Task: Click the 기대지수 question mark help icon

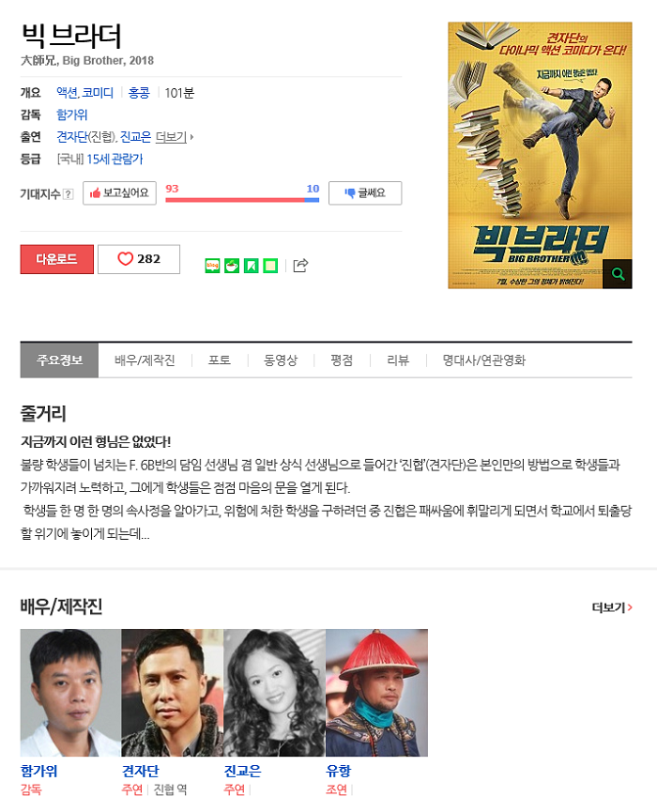Action: click(68, 194)
